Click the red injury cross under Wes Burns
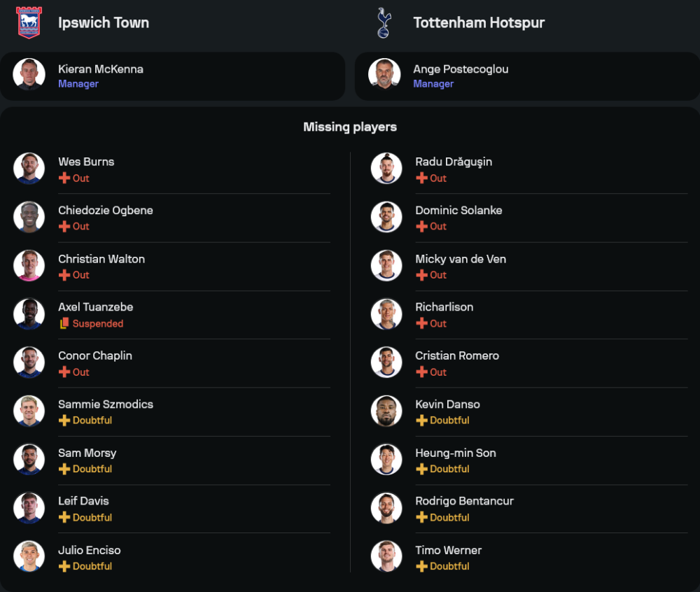This screenshot has height=592, width=700. coord(64,178)
